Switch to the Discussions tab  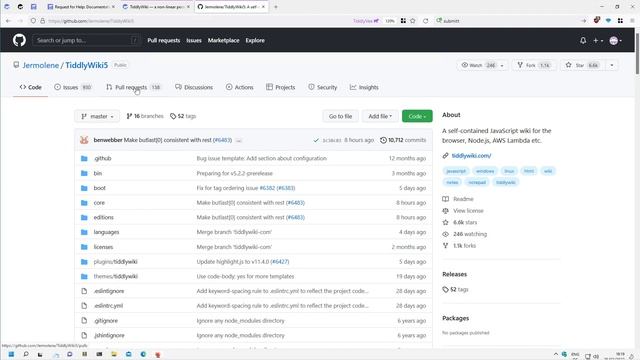coord(194,87)
